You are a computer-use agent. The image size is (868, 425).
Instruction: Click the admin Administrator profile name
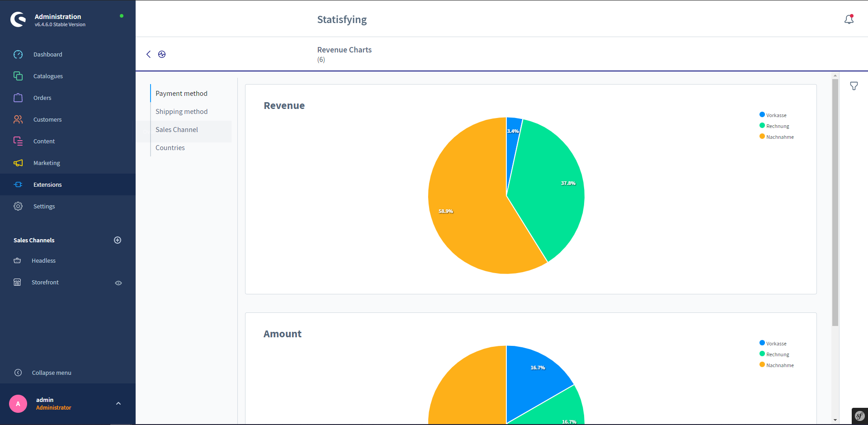53,404
